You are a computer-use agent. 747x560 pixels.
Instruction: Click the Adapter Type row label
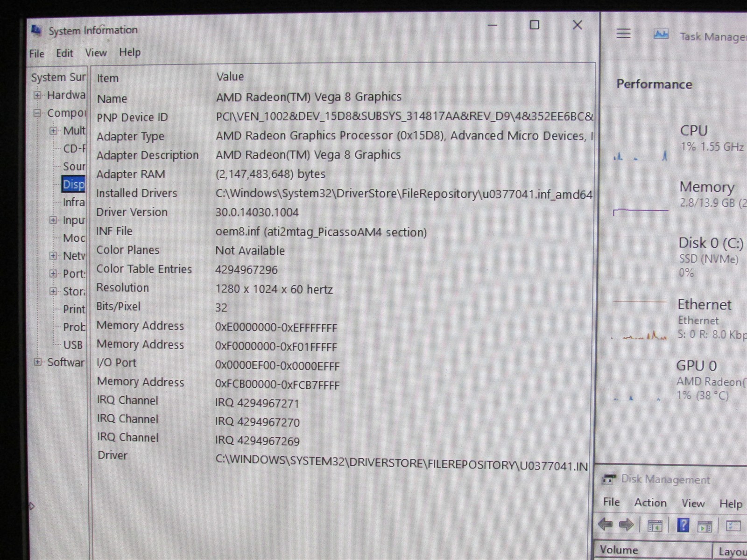130,137
